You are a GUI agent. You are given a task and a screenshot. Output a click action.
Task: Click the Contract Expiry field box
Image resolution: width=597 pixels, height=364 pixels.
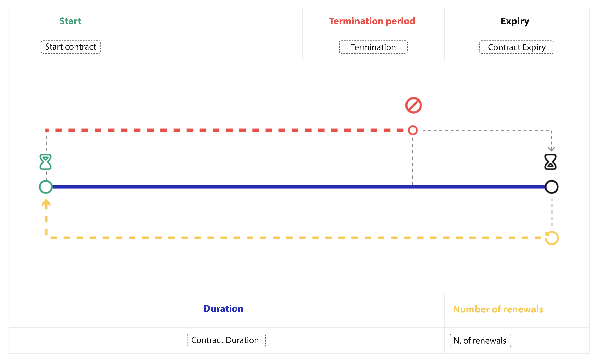(x=517, y=47)
